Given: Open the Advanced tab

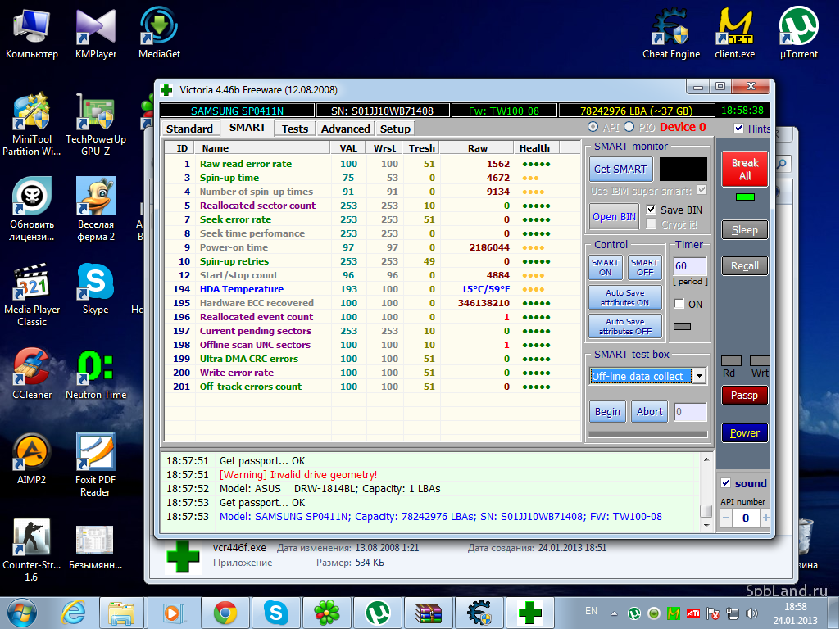Looking at the screenshot, I should click(346, 129).
